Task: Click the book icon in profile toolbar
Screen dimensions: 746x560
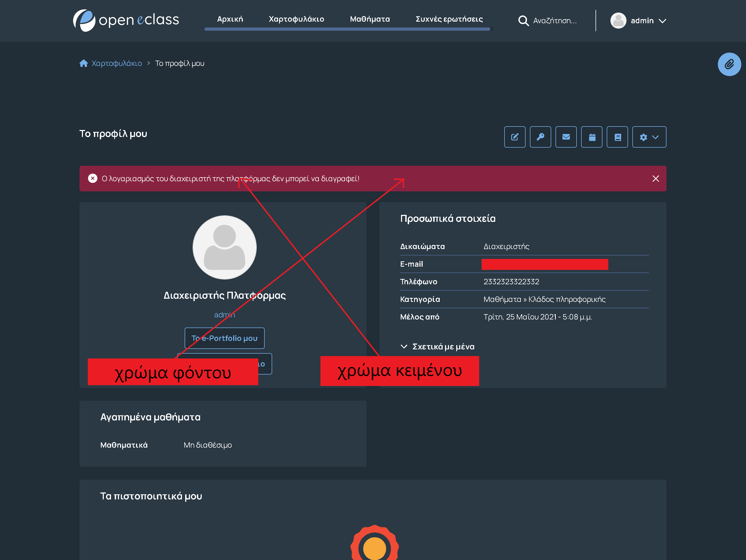Action: [617, 137]
